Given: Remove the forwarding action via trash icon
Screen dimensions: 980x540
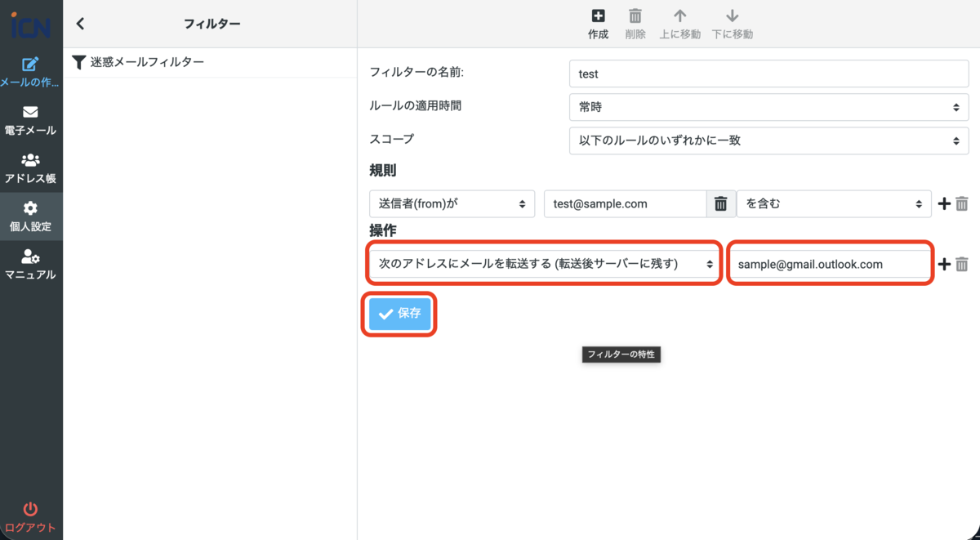Looking at the screenshot, I should (x=962, y=264).
